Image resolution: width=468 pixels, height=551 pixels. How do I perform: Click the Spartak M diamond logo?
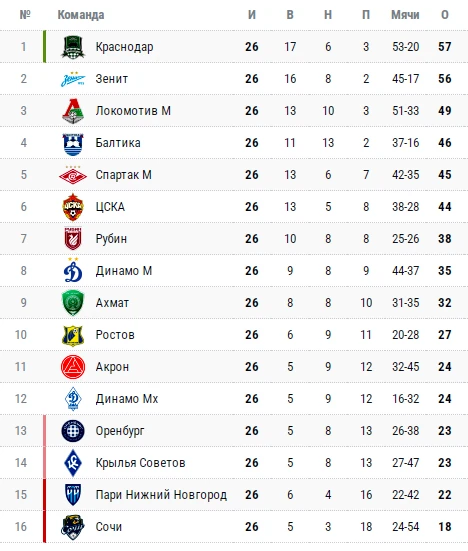pyautogui.click(x=73, y=175)
